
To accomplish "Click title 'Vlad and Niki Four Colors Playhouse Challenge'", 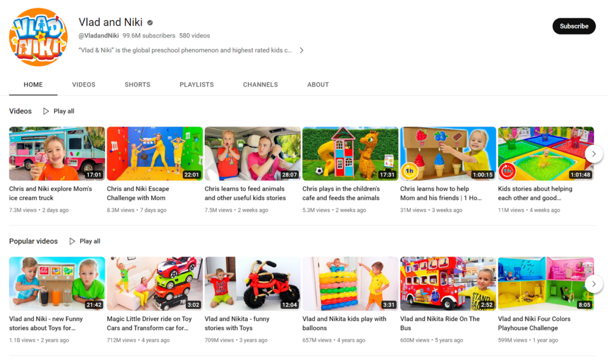I will pyautogui.click(x=534, y=324).
